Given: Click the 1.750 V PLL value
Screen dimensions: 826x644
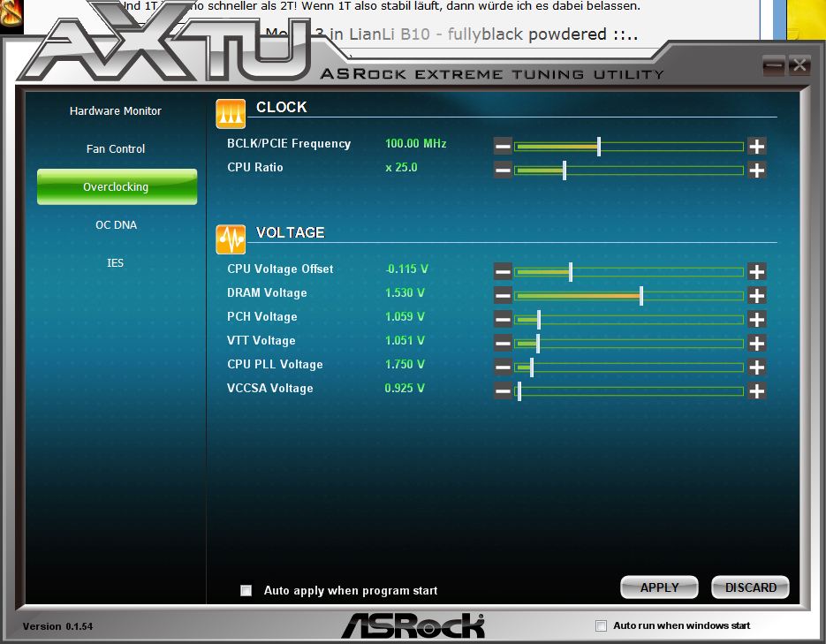Looking at the screenshot, I should (405, 364).
